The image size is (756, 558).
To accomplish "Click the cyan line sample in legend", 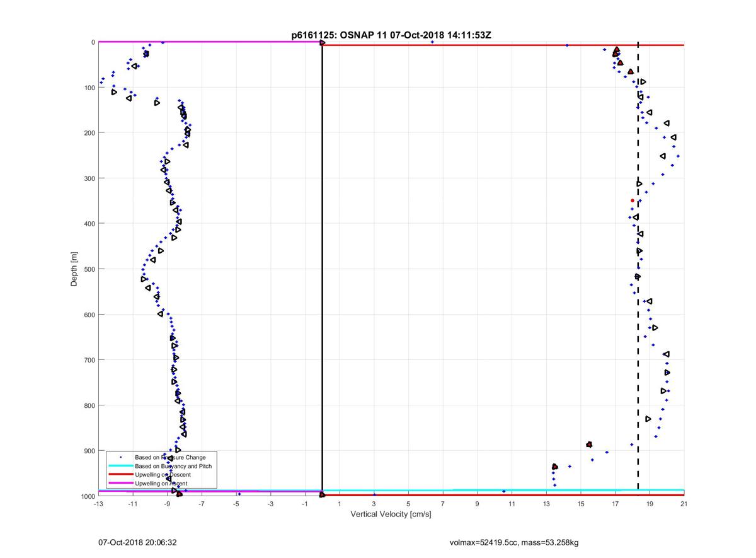I will (x=120, y=466).
